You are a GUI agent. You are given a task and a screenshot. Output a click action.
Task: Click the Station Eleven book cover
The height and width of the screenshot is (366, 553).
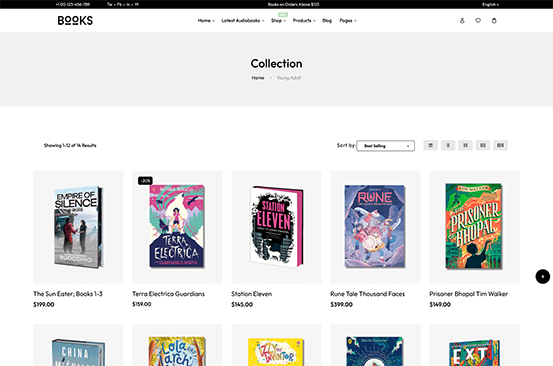tap(276, 227)
